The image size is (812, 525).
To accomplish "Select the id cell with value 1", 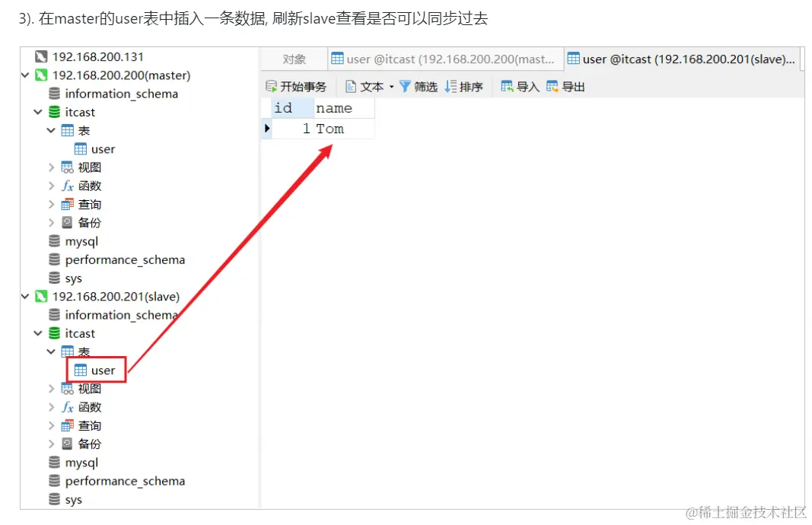I will (x=292, y=129).
